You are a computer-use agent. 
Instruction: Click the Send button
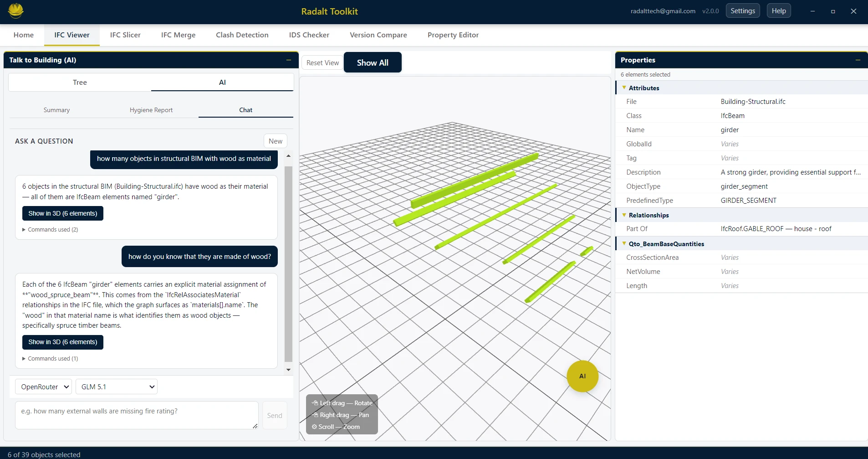pos(275,415)
